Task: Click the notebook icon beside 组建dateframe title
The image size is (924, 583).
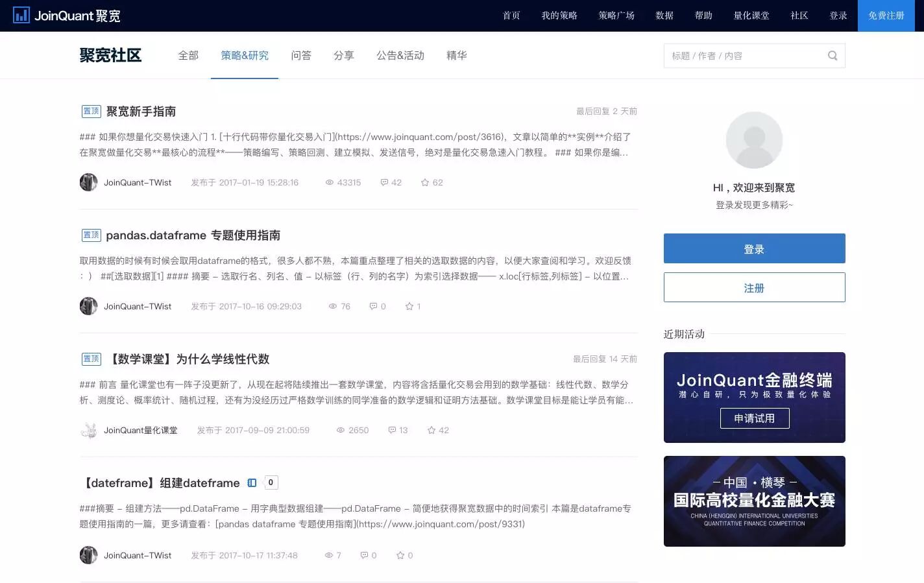Action: click(x=252, y=483)
